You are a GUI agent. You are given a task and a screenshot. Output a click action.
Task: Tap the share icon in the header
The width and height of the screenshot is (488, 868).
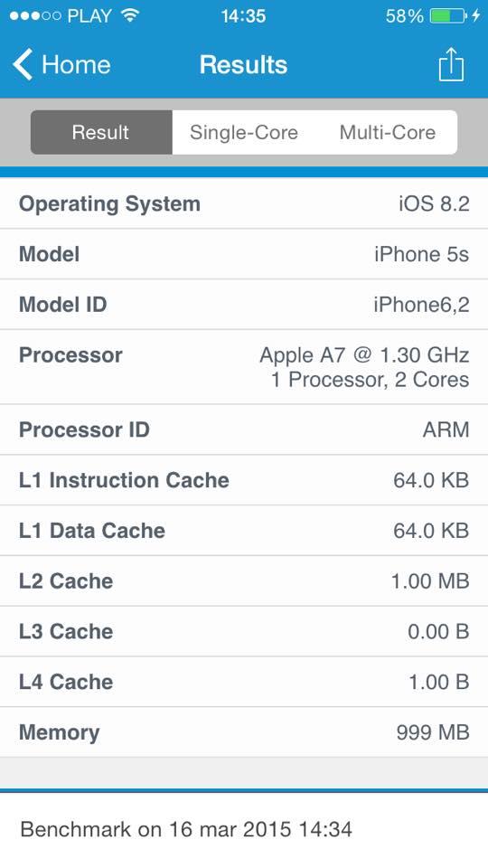451,65
